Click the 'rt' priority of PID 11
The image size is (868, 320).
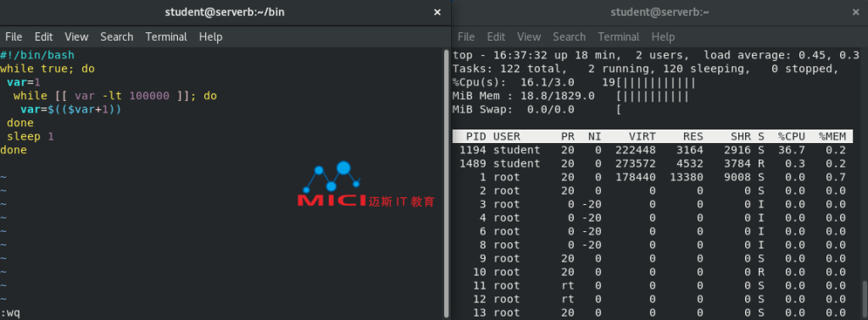(x=567, y=286)
